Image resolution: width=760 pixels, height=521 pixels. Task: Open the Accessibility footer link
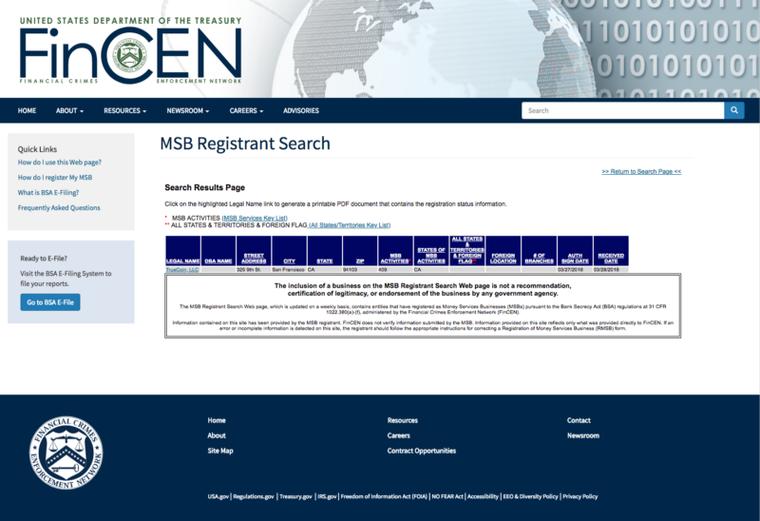(483, 496)
